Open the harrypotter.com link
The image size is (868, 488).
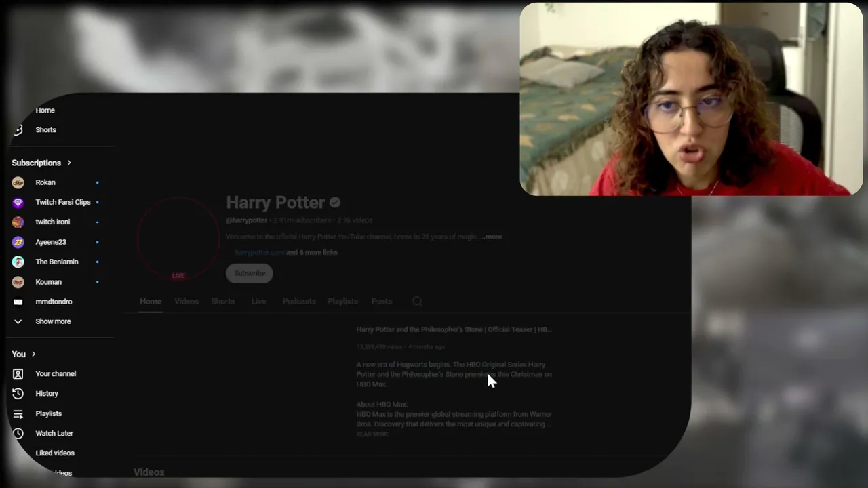click(259, 252)
